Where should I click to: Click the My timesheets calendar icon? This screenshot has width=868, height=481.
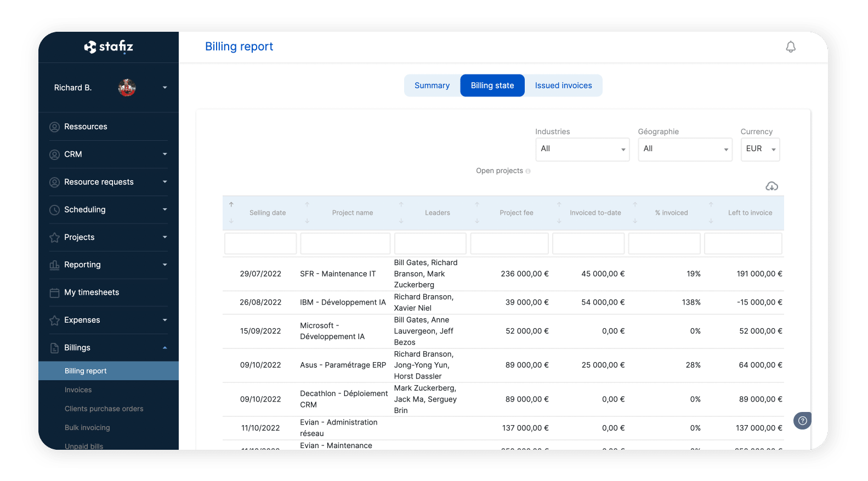[54, 293]
